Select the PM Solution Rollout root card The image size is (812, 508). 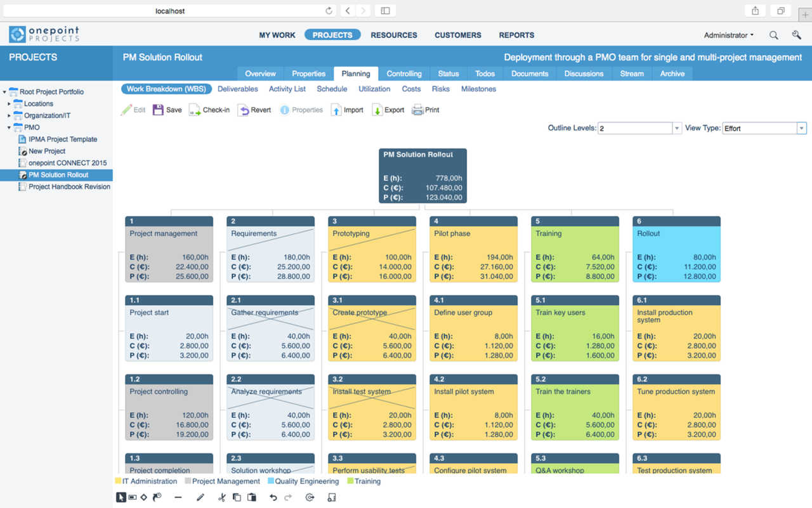[x=422, y=176]
